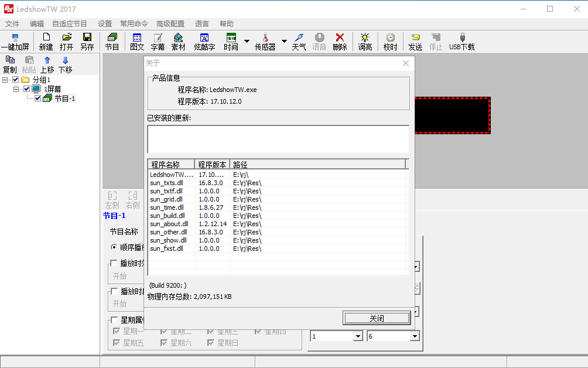The height and width of the screenshot is (368, 588).
Task: Click the 一键加屏 toolbar icon
Action: tap(15, 42)
